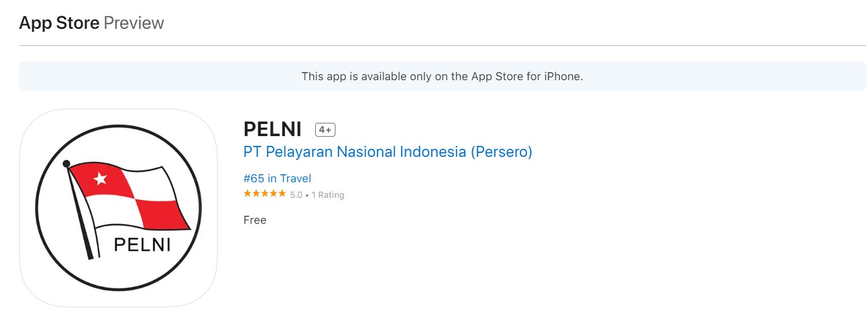This screenshot has width=868, height=327.
Task: Click the PELNI text inside the logo
Action: pyautogui.click(x=142, y=245)
